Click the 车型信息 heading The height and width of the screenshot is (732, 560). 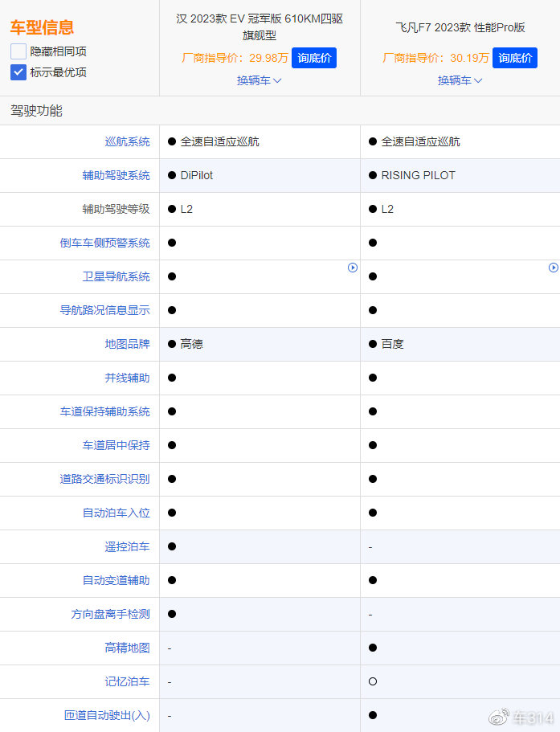(x=42, y=27)
